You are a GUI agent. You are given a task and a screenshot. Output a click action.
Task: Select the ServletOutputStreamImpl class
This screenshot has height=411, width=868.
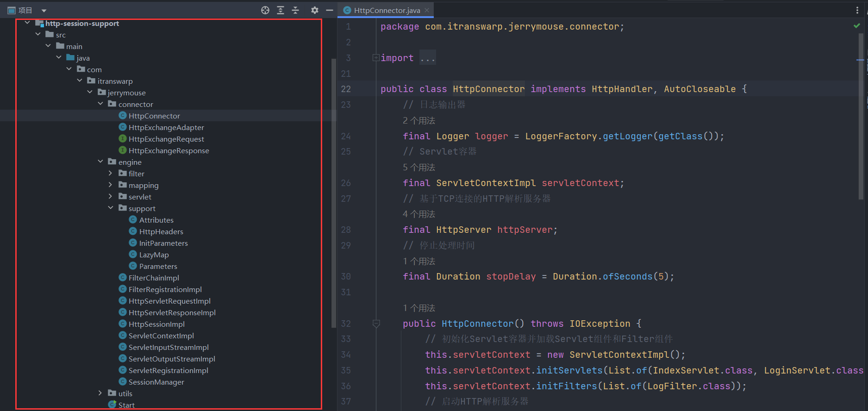click(172, 359)
